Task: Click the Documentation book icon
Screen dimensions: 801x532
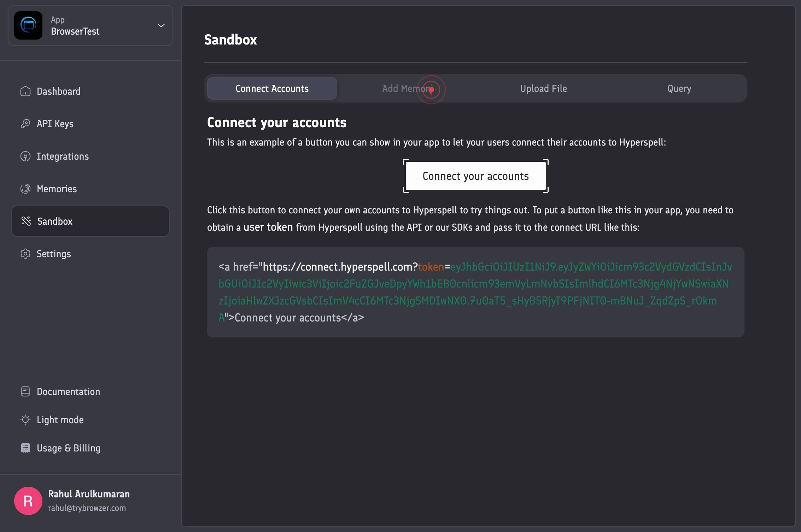Action: click(x=25, y=391)
